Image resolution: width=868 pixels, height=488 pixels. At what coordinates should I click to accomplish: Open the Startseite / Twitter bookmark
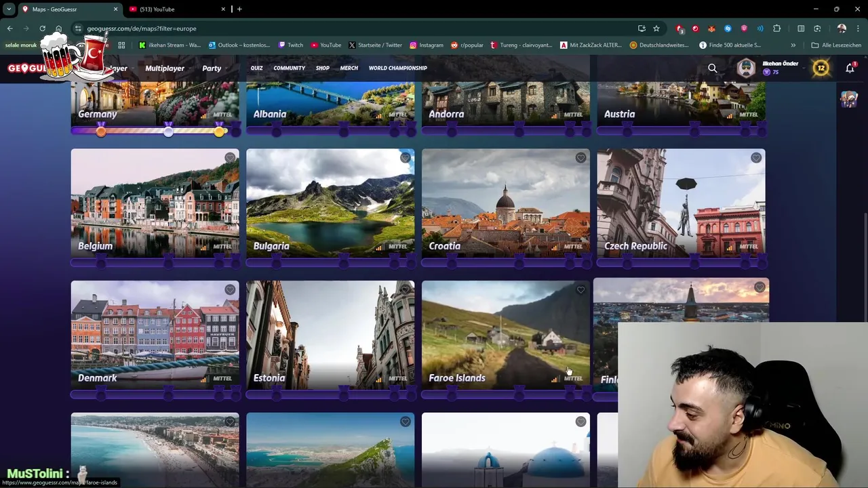coord(375,45)
